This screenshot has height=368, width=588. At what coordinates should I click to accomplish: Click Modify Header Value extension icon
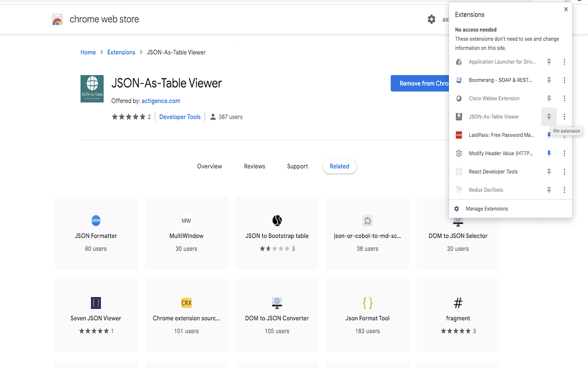click(458, 153)
